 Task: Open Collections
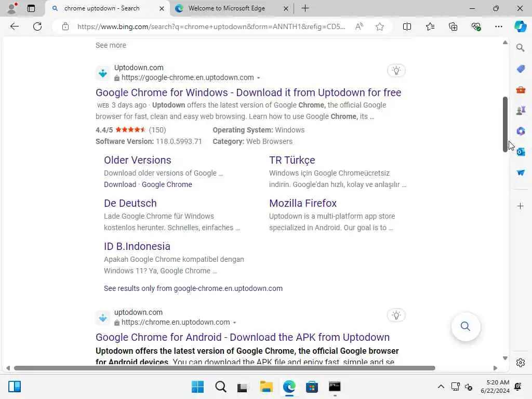pyautogui.click(x=453, y=26)
